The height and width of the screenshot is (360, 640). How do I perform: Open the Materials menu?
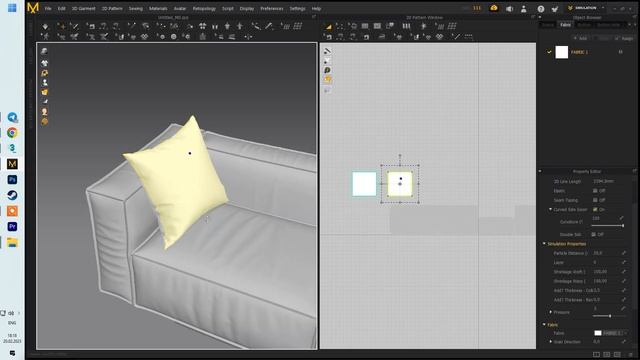(x=158, y=9)
